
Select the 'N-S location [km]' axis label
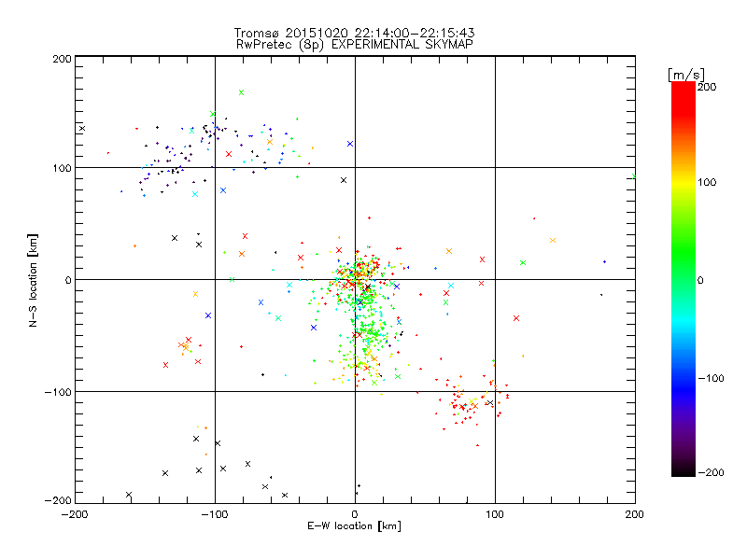(x=33, y=280)
